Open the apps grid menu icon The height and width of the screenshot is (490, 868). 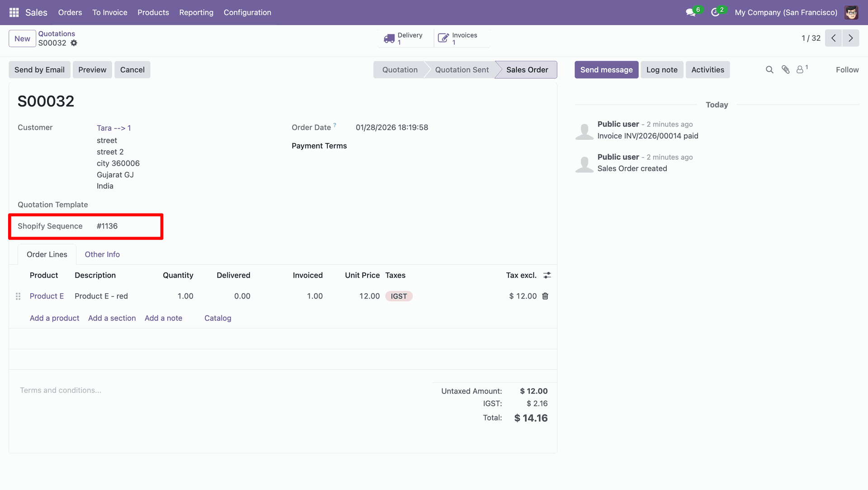coord(14,13)
